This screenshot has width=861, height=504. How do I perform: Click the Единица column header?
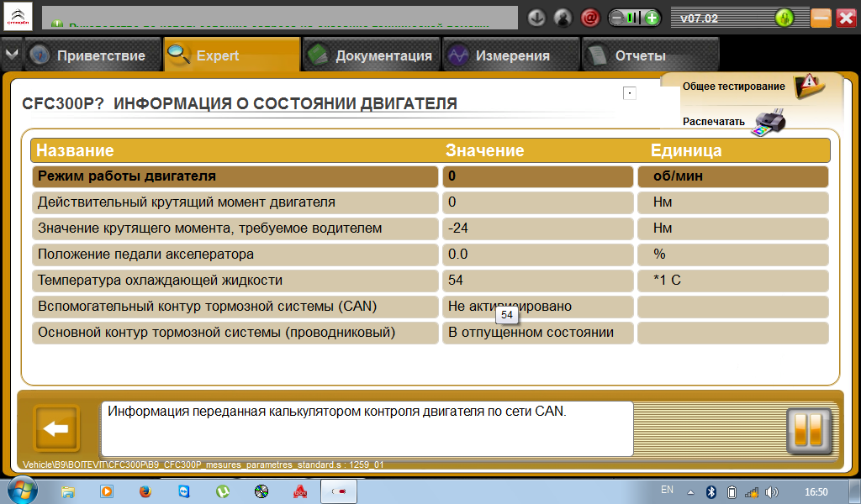click(x=686, y=150)
